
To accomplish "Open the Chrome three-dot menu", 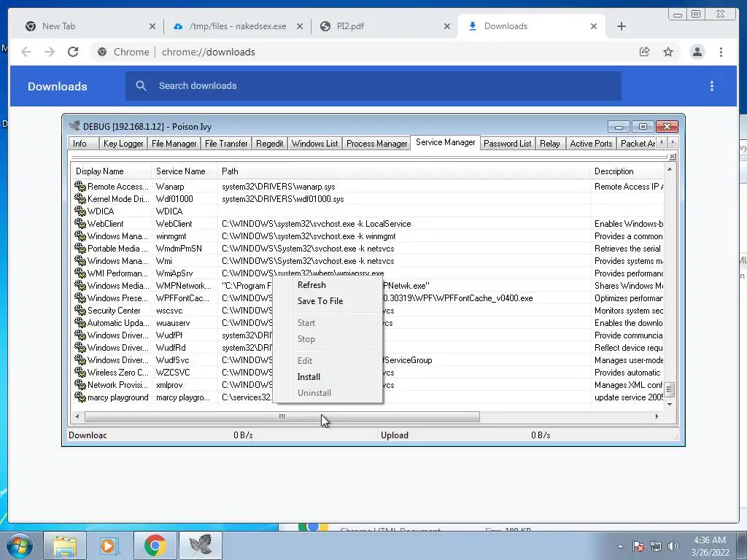I will pyautogui.click(x=721, y=52).
